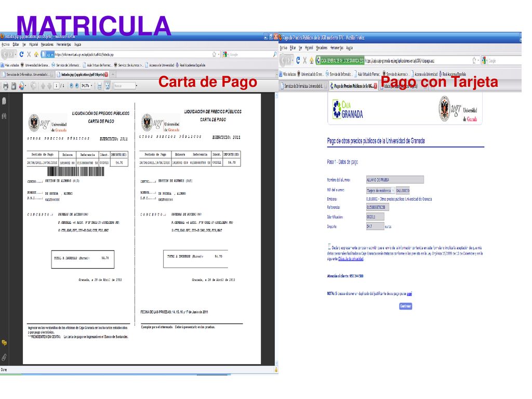Click the 'Nombre del alumno' field

tap(395, 180)
